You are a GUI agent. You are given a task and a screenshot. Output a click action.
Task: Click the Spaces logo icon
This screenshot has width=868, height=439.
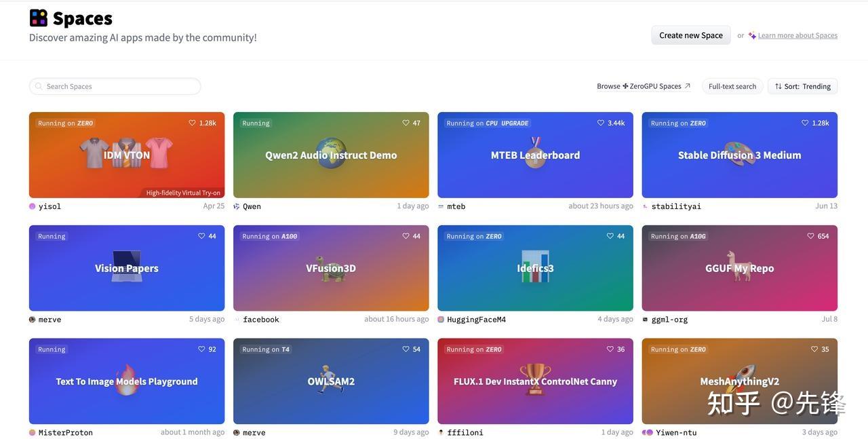pyautogui.click(x=39, y=18)
